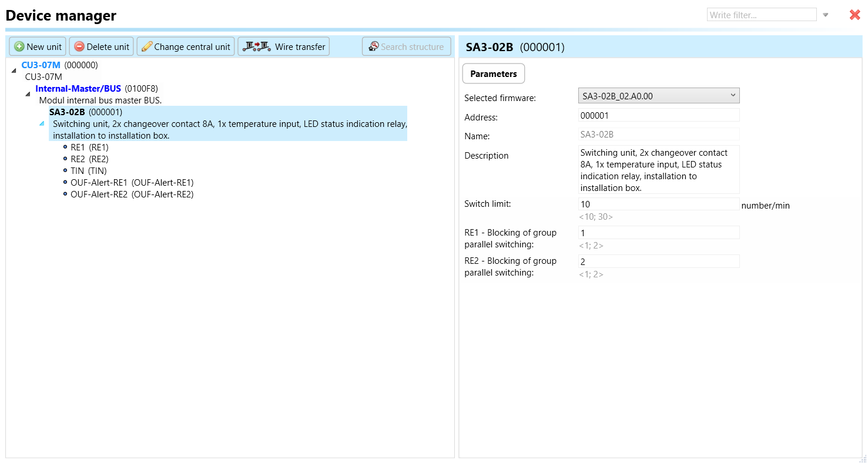The height and width of the screenshot is (463, 868).
Task: Select the TIN temperature input item
Action: 88,171
